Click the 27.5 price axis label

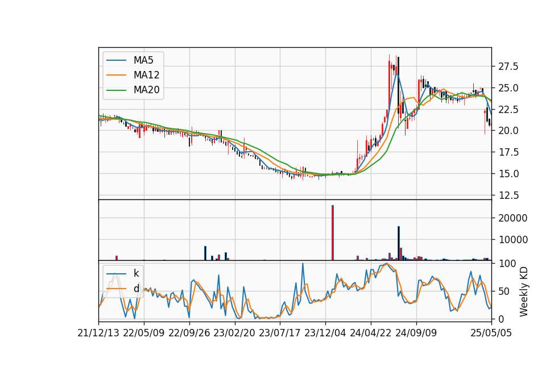click(x=508, y=66)
